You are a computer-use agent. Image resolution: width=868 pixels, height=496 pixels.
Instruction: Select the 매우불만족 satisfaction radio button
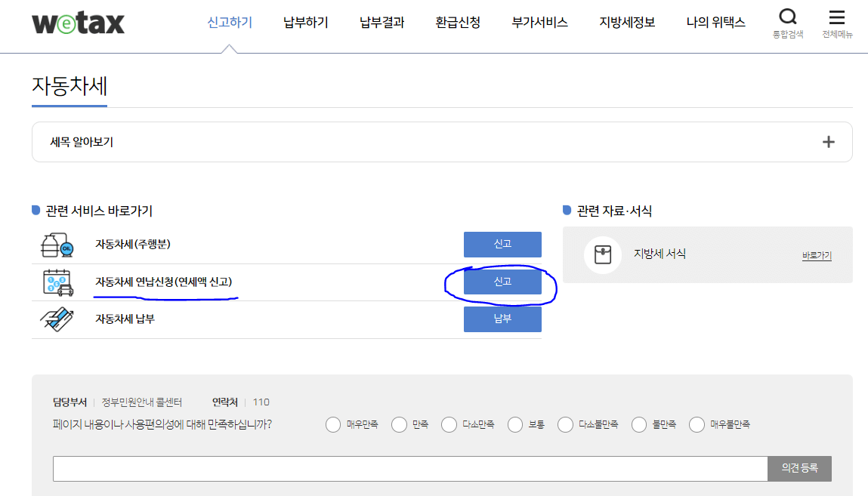tap(696, 424)
